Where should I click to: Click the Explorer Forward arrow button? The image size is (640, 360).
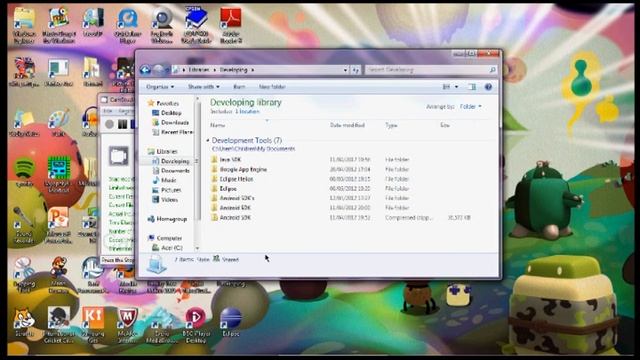coord(159,70)
